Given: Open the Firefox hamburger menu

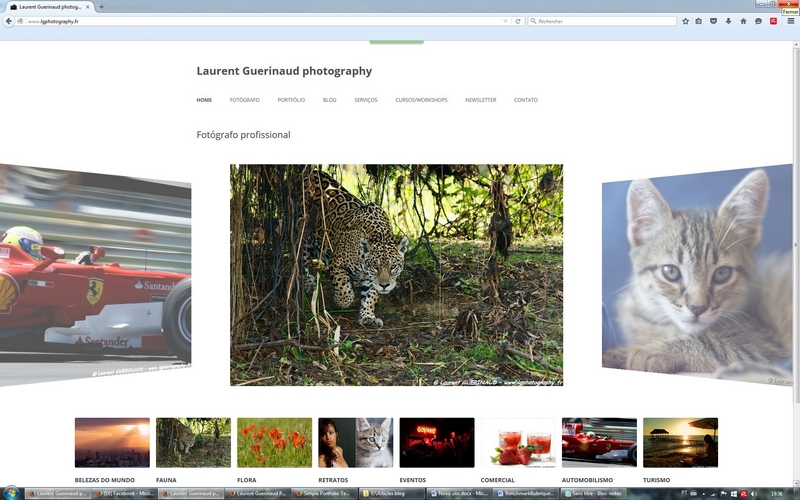Looking at the screenshot, I should (x=790, y=21).
